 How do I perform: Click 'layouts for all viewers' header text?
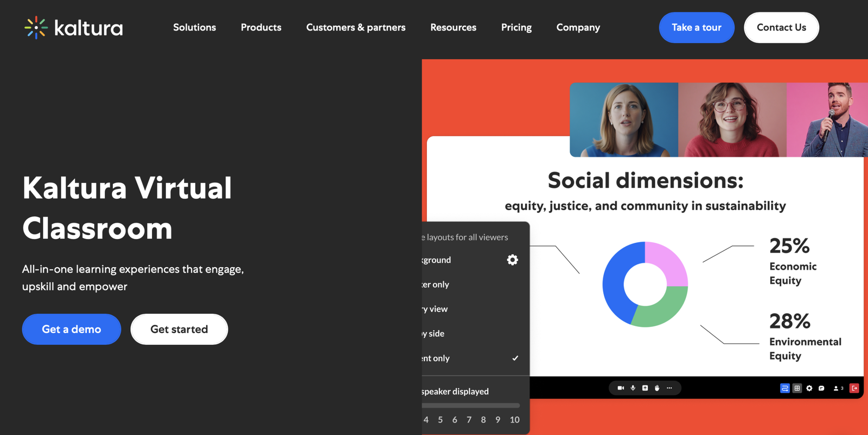coord(467,237)
